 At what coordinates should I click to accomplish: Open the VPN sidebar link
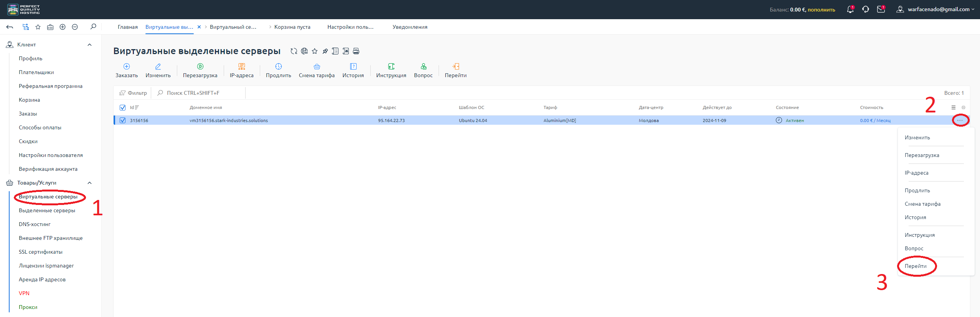tap(24, 293)
